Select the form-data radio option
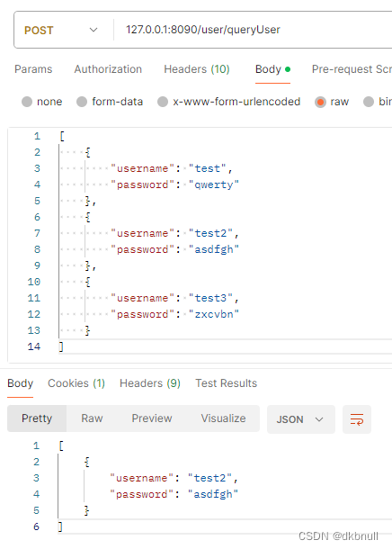The width and height of the screenshot is (392, 549). coord(82,102)
